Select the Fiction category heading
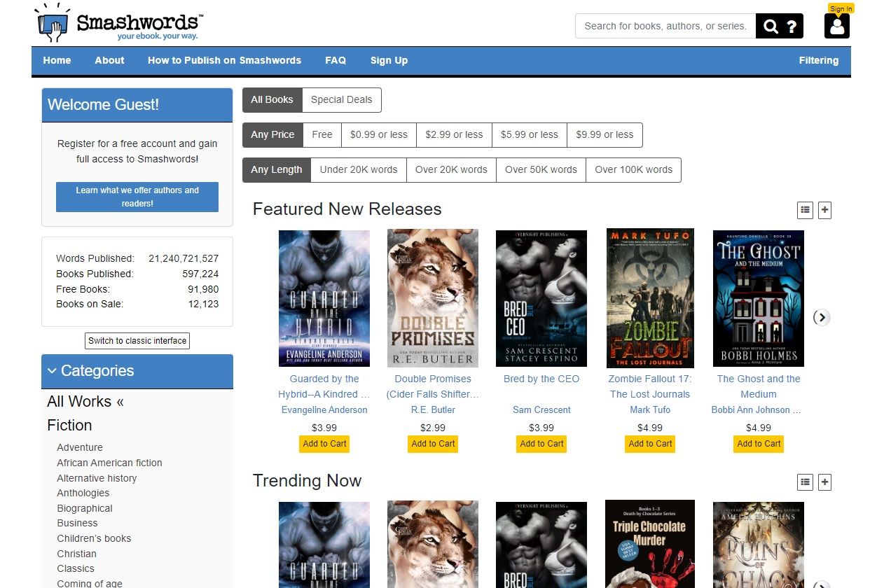 (69, 426)
